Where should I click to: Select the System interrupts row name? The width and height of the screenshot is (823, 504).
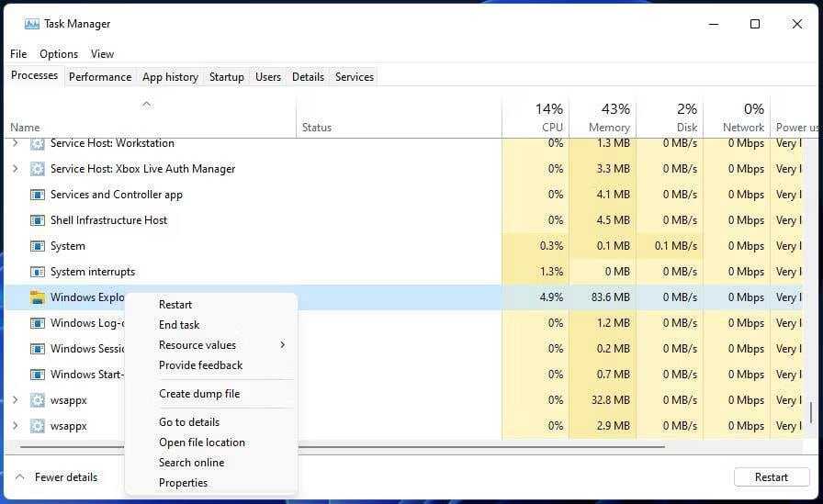pos(93,272)
